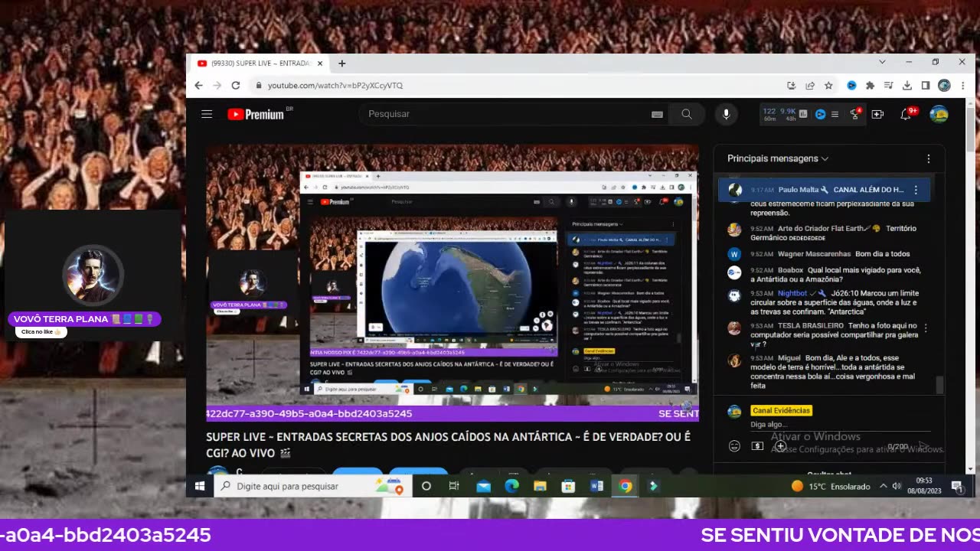The height and width of the screenshot is (551, 980).
Task: Open options for the TESLA BRASILEIRO message
Action: coord(926,328)
